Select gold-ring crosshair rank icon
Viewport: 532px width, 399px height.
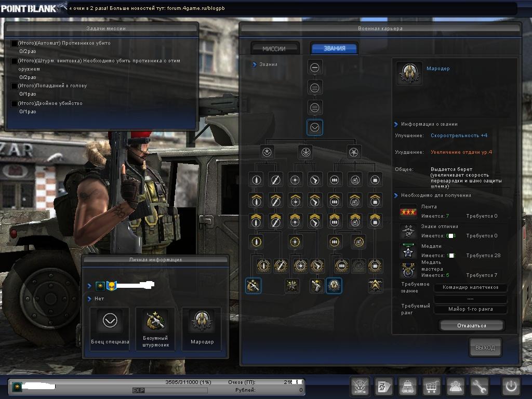(295, 242)
